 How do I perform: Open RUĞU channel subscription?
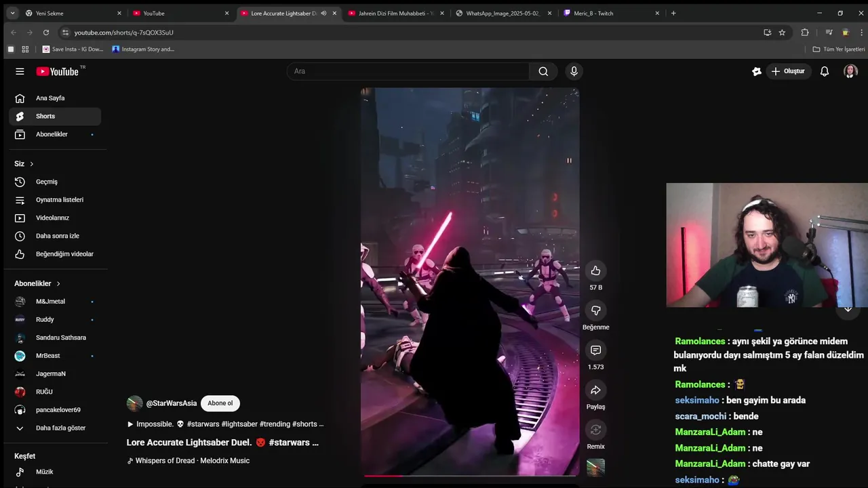click(55, 392)
